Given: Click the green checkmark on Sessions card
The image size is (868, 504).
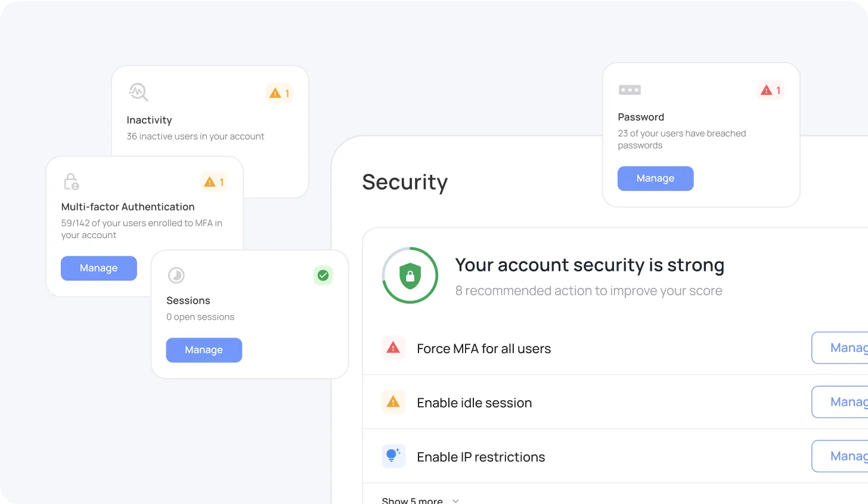Looking at the screenshot, I should 323,275.
